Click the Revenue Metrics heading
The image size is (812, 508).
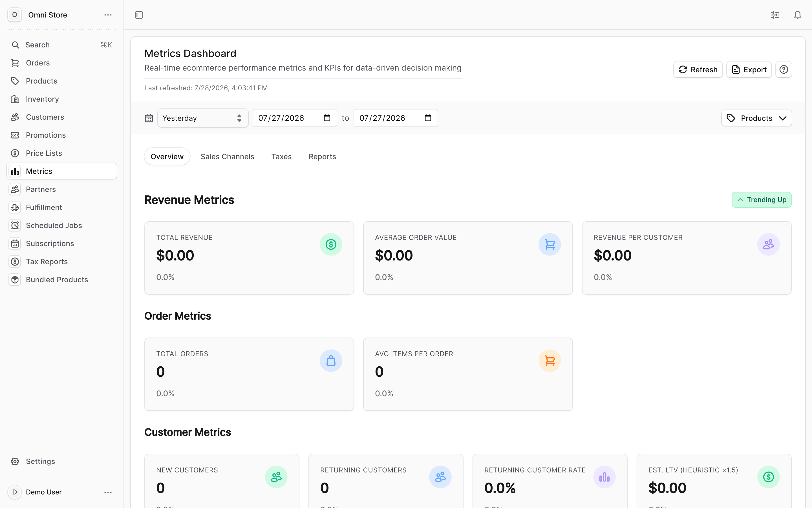point(189,200)
